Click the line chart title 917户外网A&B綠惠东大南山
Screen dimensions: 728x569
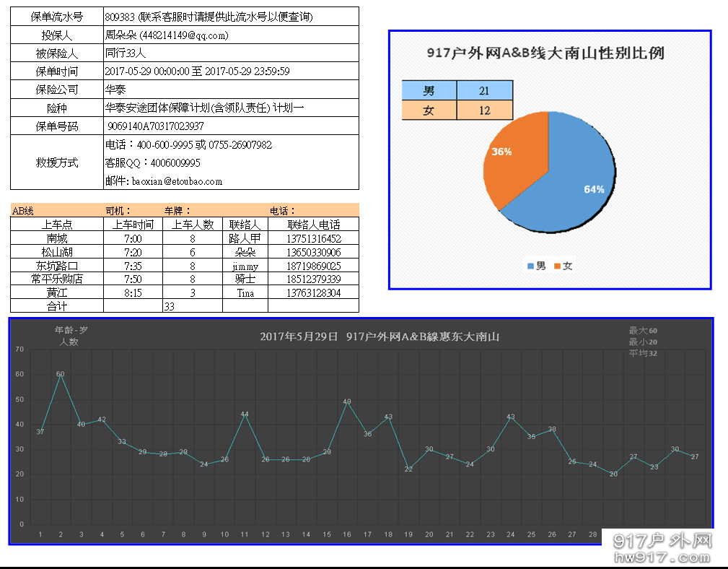(379, 336)
